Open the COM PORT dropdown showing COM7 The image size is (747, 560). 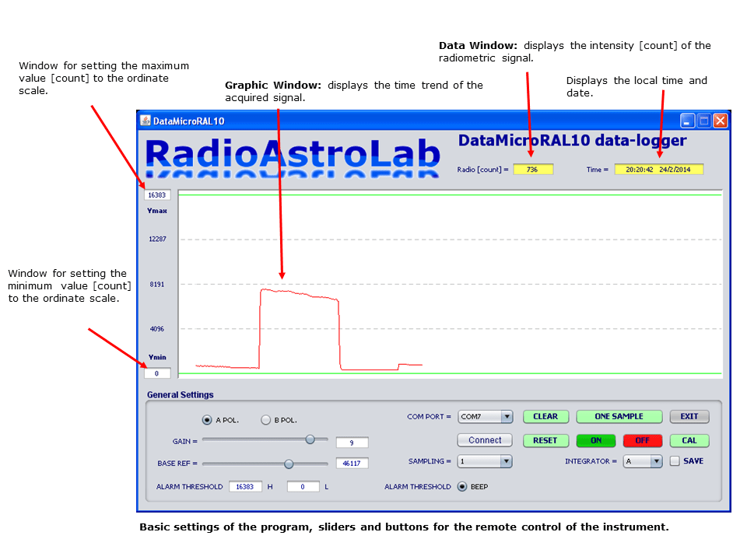click(x=485, y=416)
